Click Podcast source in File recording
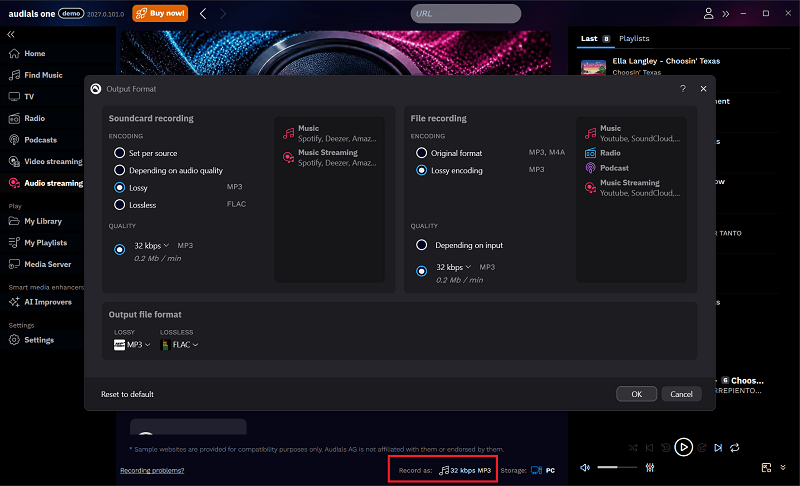800x486 pixels. (x=607, y=168)
